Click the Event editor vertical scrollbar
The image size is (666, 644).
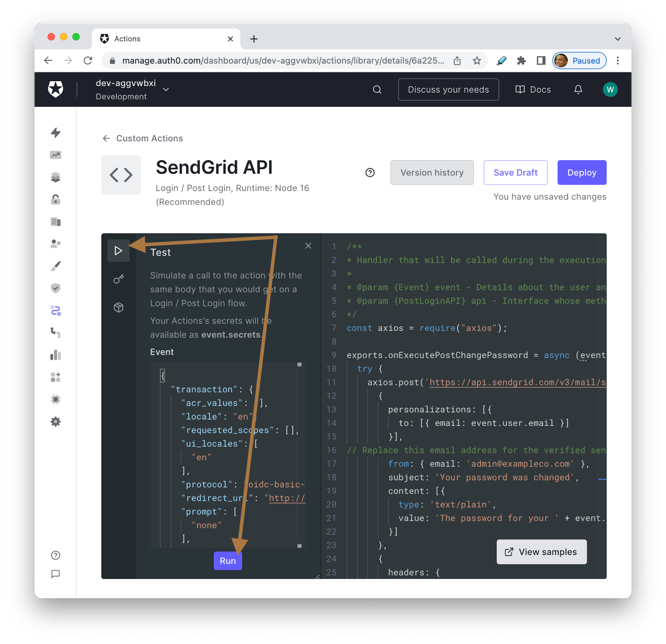pos(299,455)
